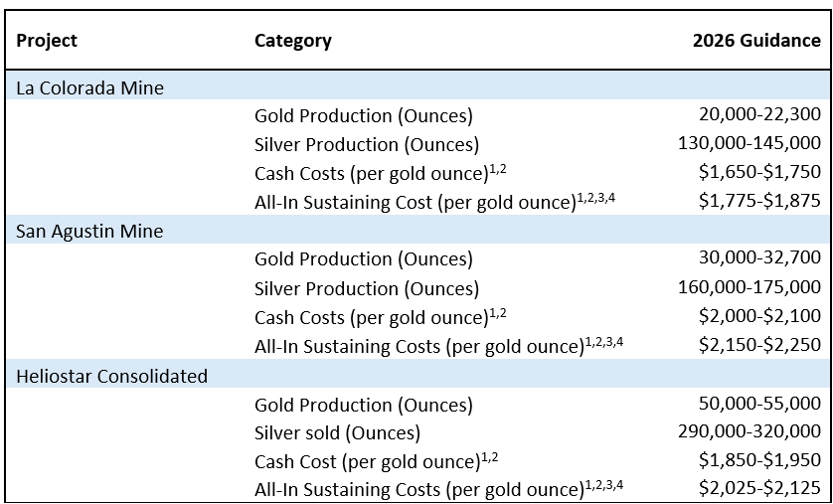Viewport: 833px width, 504px height.
Task: Click the Project column header
Action: [47, 41]
